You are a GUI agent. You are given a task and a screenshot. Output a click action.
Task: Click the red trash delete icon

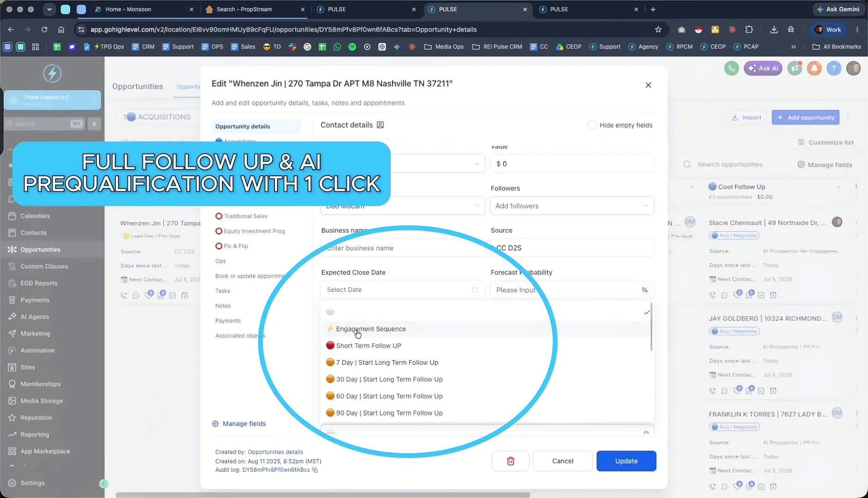[x=511, y=461]
